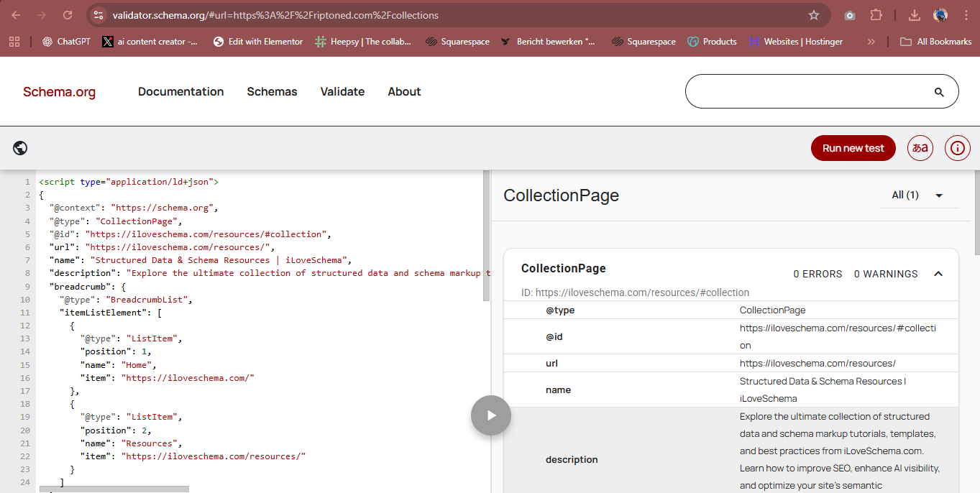980x493 pixels.
Task: Open the Chrome three-dot menu
Action: [x=966, y=15]
